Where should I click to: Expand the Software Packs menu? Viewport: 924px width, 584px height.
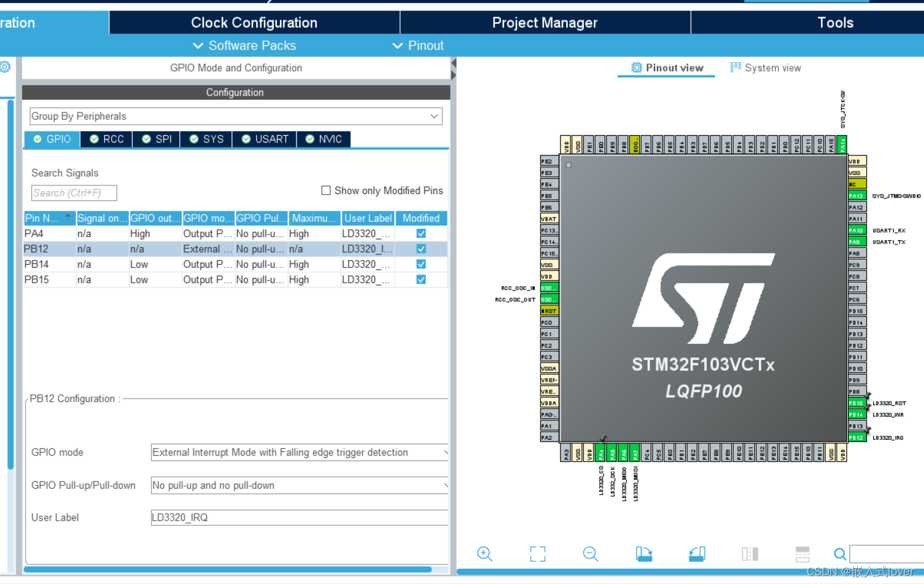click(244, 45)
